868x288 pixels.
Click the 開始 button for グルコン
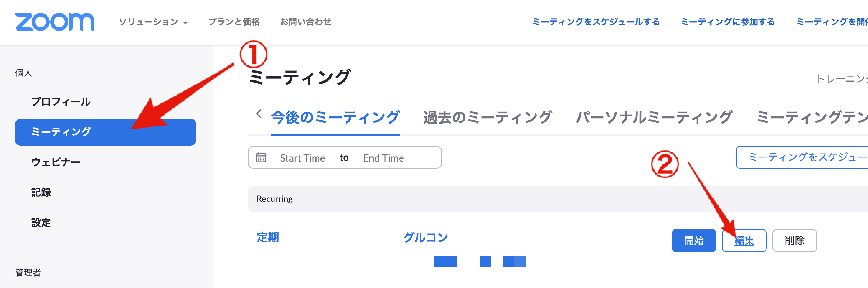coord(694,241)
